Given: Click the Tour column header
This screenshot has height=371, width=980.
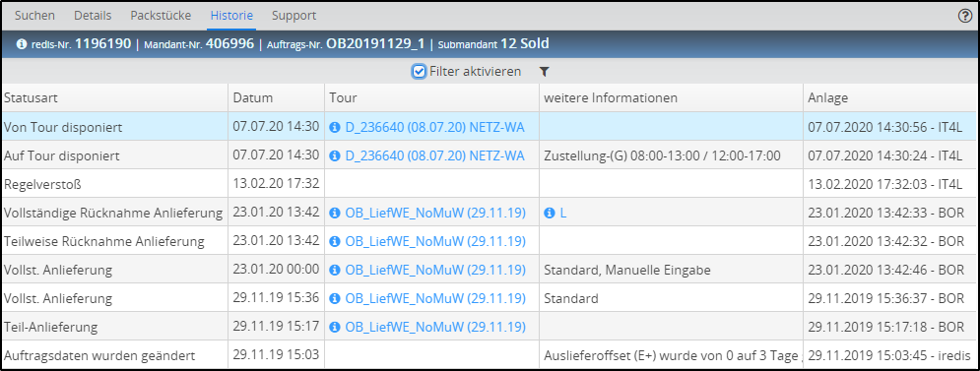Looking at the screenshot, I should tap(431, 98).
